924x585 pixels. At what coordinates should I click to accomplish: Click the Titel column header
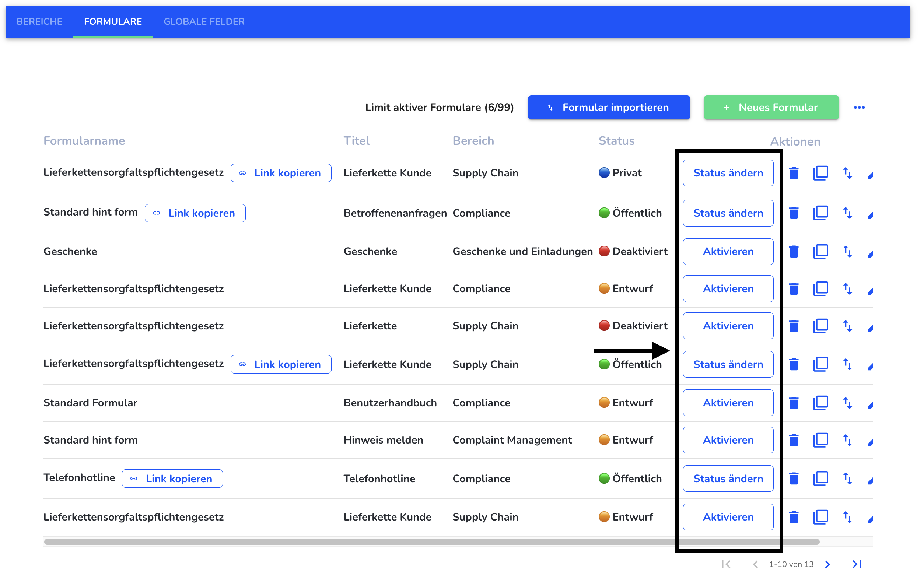coord(357,141)
